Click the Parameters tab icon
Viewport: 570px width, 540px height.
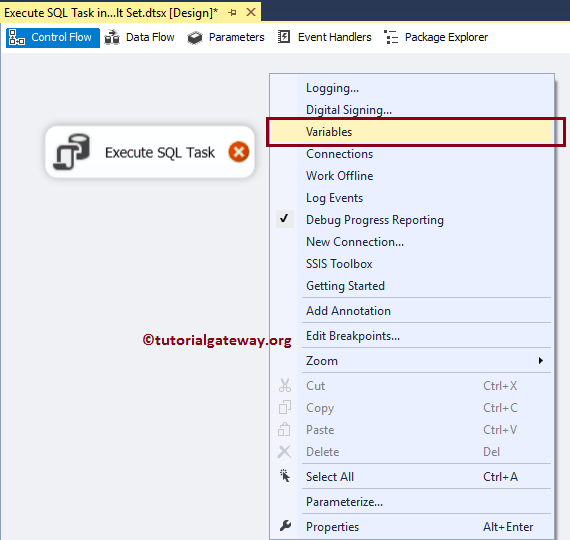tap(195, 38)
